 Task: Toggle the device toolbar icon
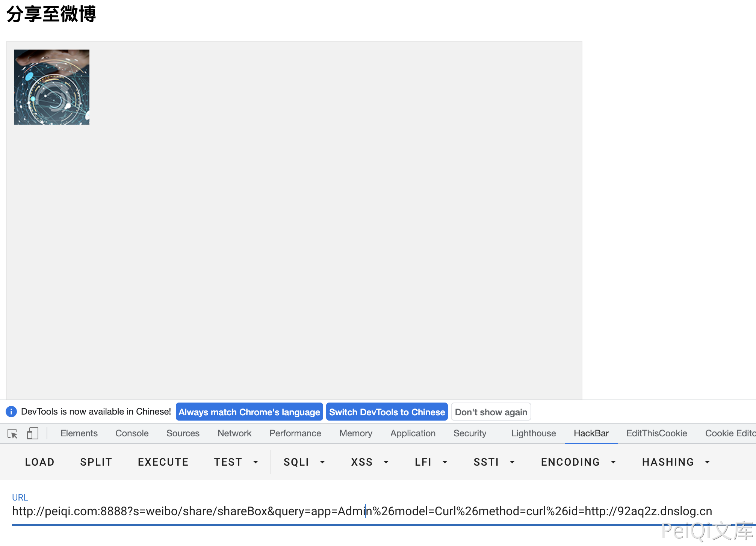tap(33, 434)
